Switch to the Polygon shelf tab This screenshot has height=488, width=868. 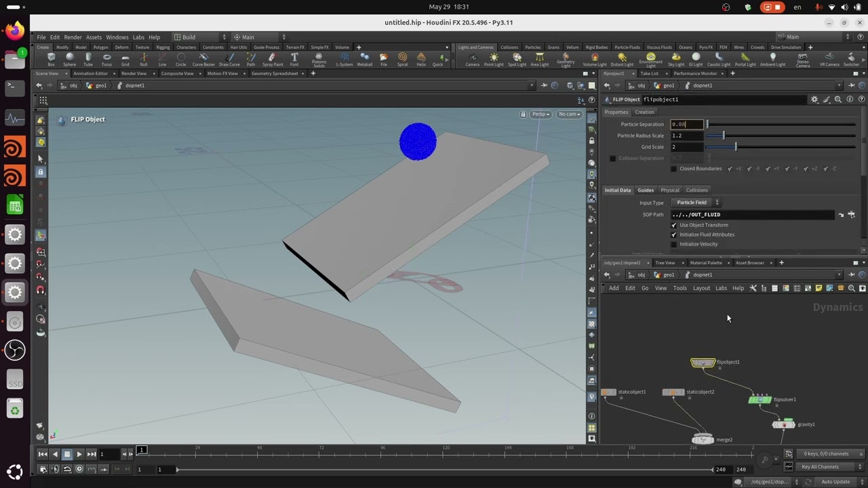(100, 47)
